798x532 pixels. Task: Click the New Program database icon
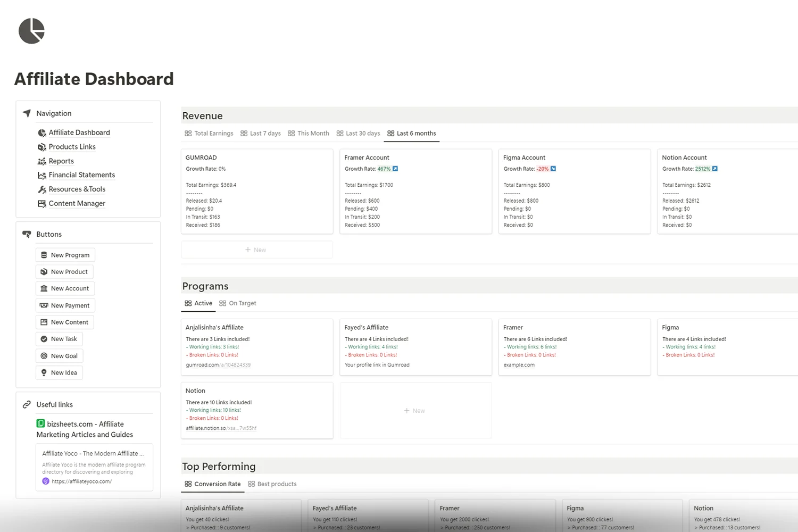(x=44, y=255)
